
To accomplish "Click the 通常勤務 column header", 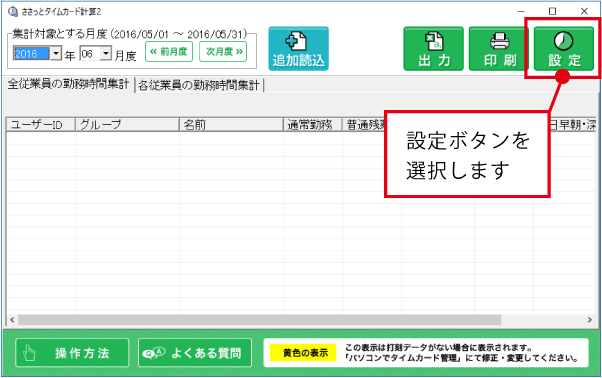I will (x=313, y=125).
